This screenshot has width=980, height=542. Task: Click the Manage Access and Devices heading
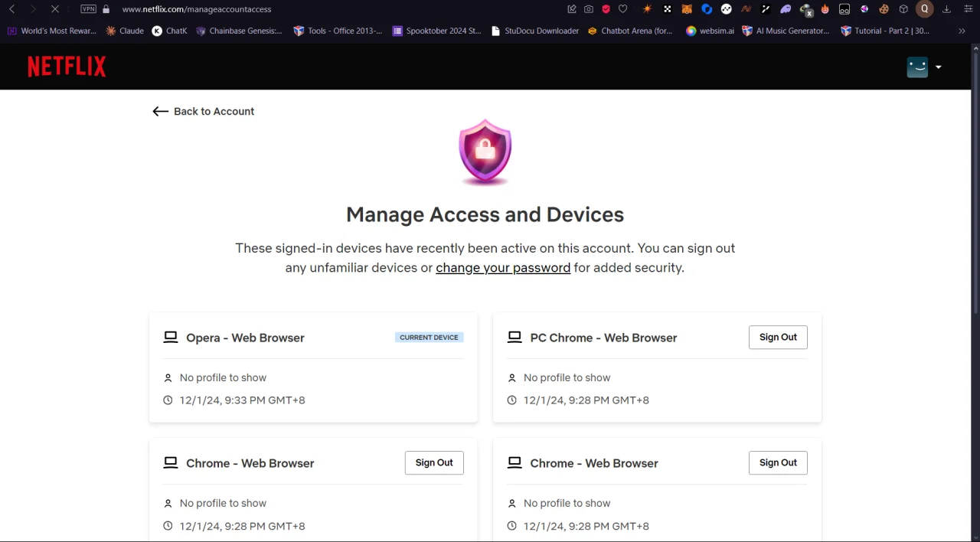click(x=485, y=214)
